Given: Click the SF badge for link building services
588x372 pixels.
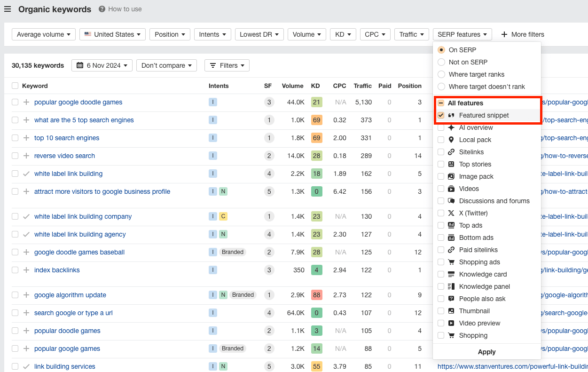Looking at the screenshot, I should click(x=269, y=366).
